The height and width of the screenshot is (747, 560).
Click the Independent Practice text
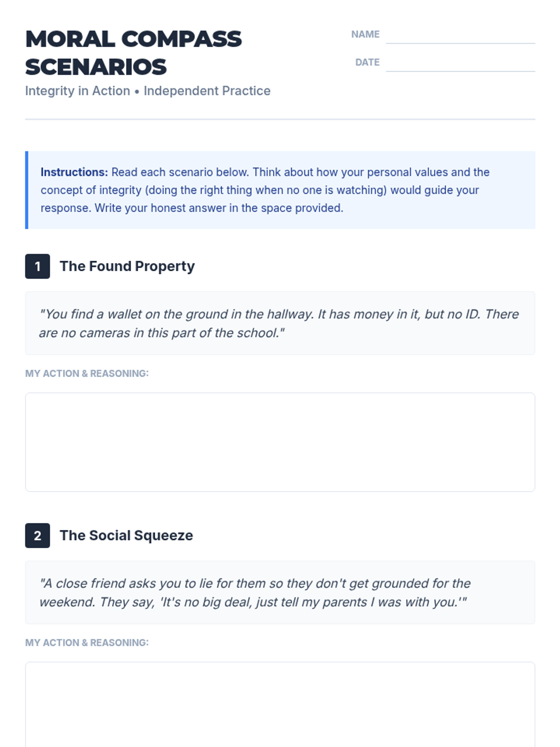pyautogui.click(x=207, y=91)
